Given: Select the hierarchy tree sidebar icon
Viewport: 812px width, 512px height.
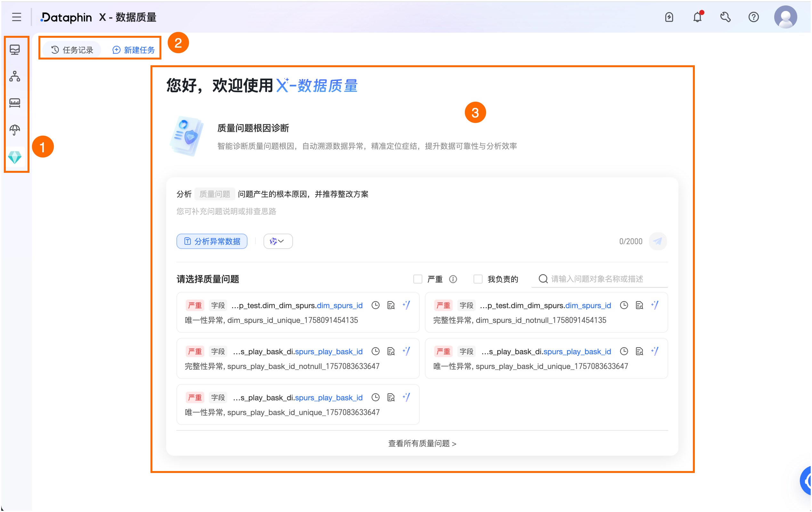Looking at the screenshot, I should [15, 76].
